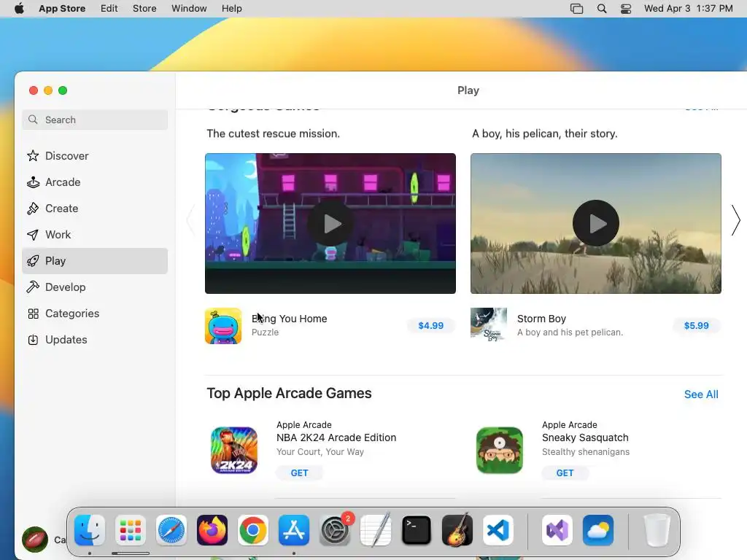The width and height of the screenshot is (747, 560).
Task: Click the date and time in menu bar
Action: [689, 9]
